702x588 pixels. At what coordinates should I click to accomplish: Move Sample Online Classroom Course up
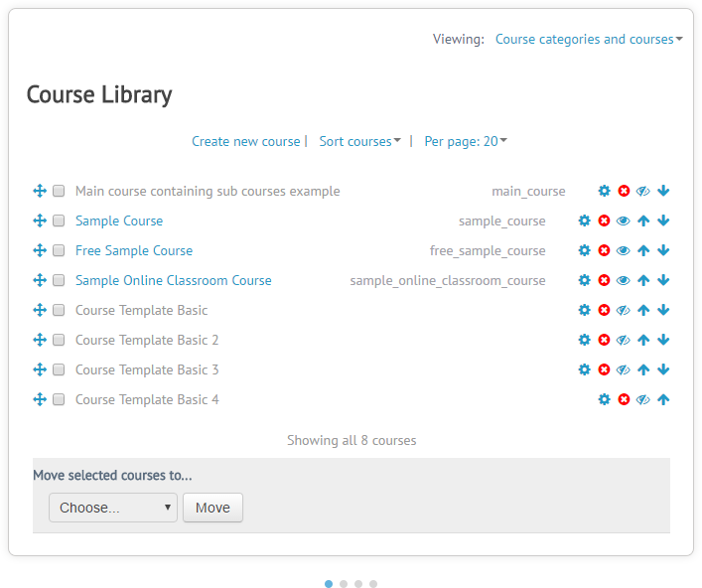pos(643,280)
